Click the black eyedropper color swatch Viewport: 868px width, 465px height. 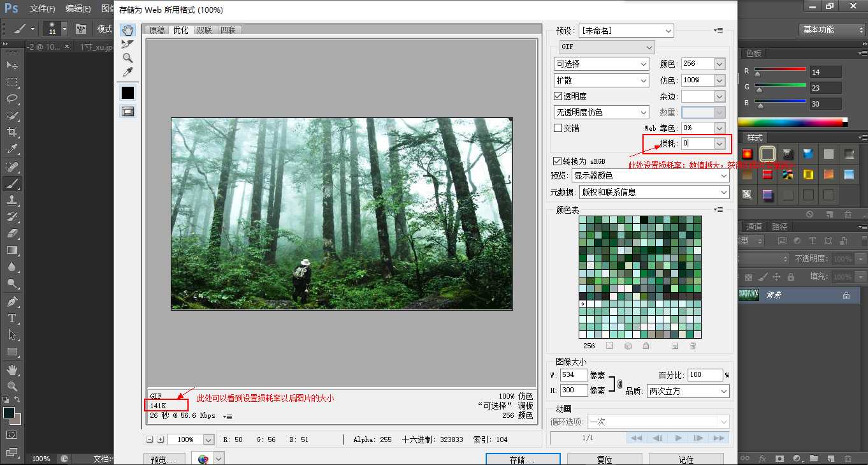click(127, 92)
